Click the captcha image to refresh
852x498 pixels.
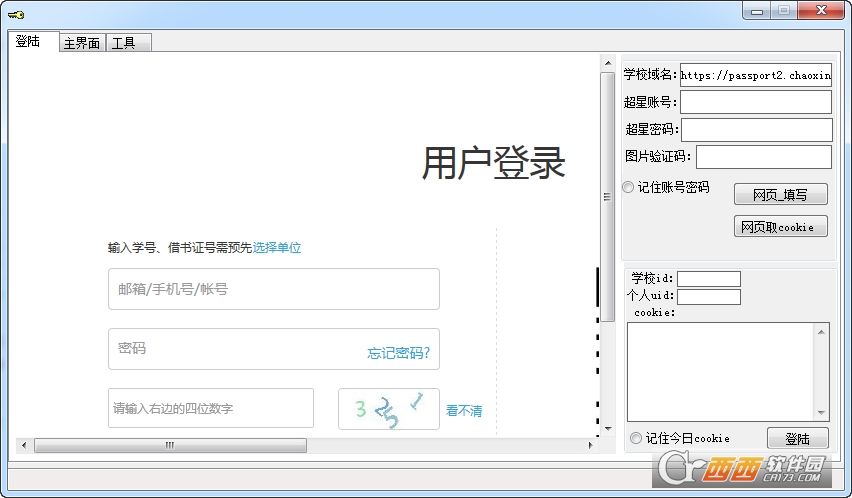pyautogui.click(x=389, y=409)
